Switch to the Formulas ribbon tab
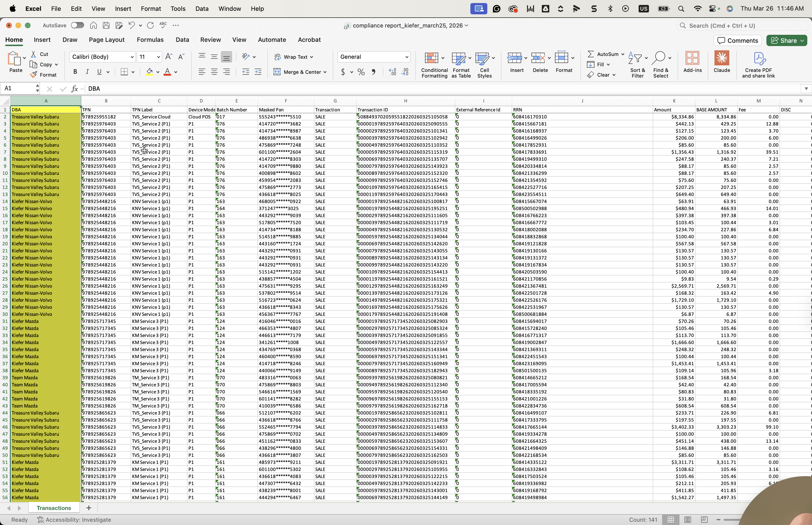 click(150, 39)
